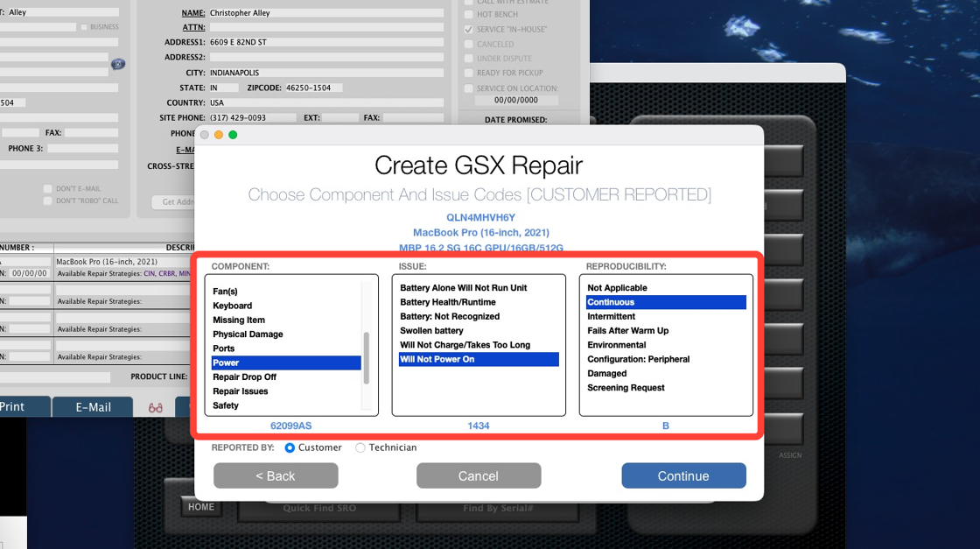Choose Will Not Power On issue

[479, 359]
